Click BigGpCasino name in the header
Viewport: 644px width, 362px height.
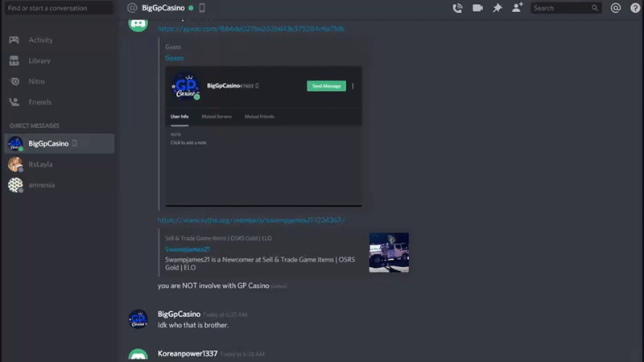point(163,8)
